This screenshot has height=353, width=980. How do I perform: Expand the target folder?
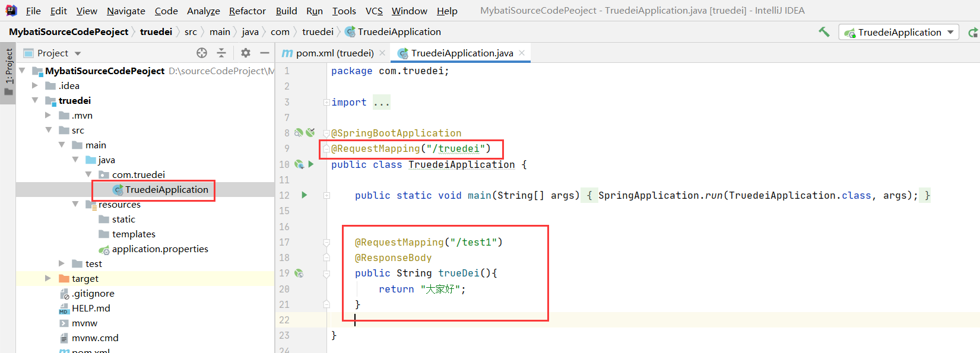pos(48,278)
